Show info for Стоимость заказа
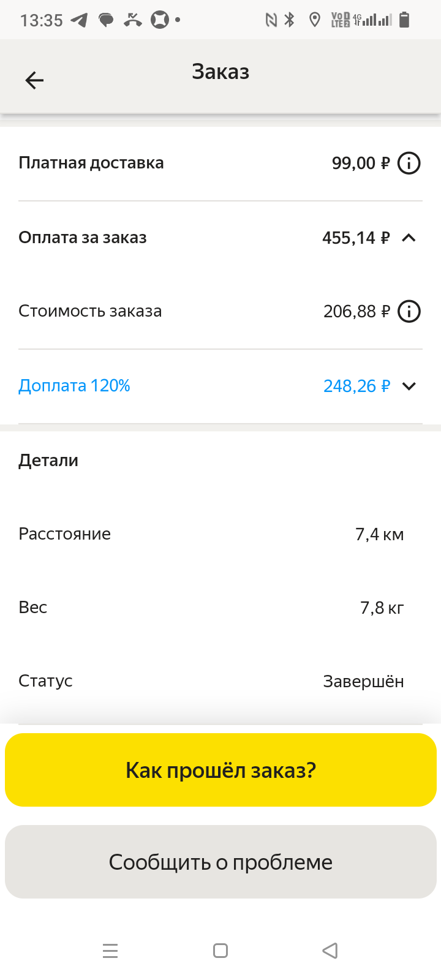441x980 pixels. [409, 312]
